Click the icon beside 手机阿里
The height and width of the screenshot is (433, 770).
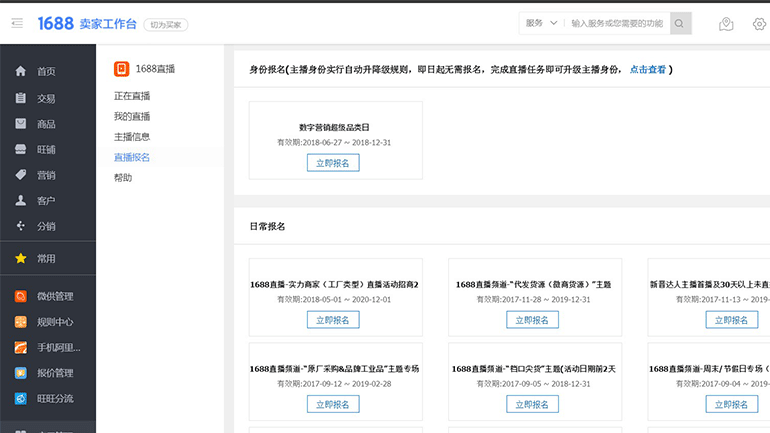pos(21,347)
